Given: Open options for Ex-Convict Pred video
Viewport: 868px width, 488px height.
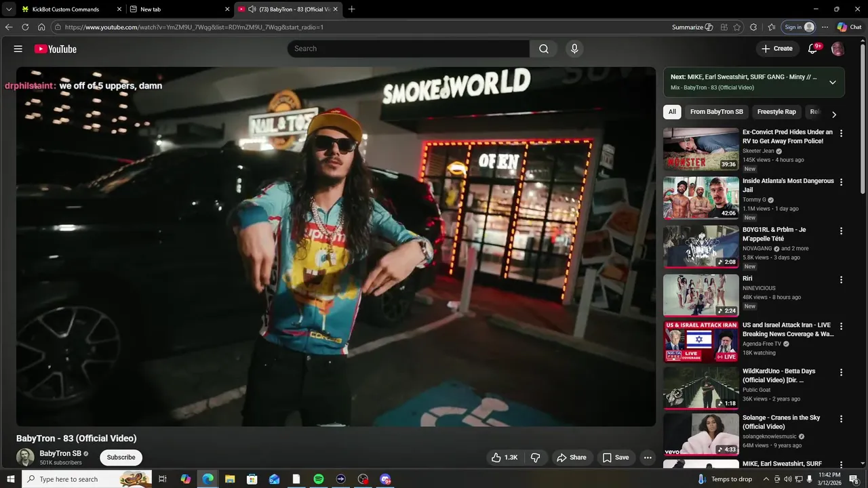Looking at the screenshot, I should 842,134.
